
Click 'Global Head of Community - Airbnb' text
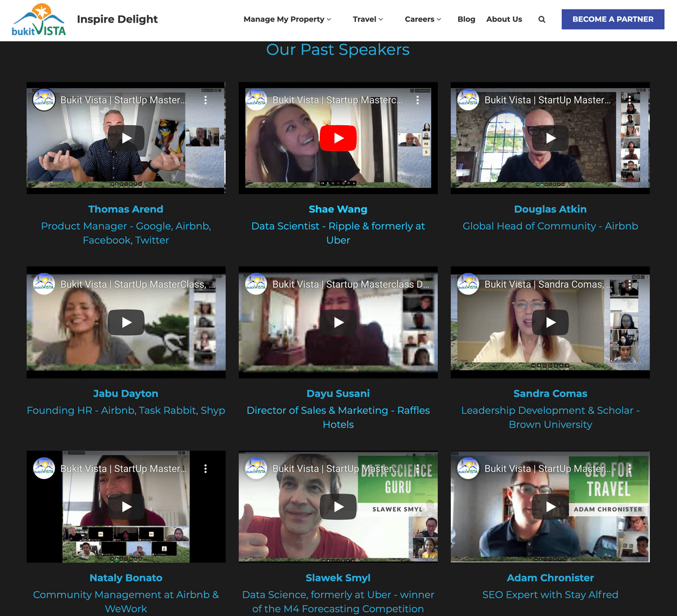click(x=551, y=226)
